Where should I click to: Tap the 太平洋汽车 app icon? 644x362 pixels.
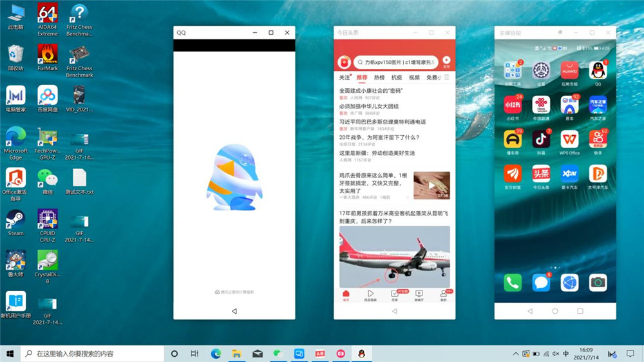(598, 174)
